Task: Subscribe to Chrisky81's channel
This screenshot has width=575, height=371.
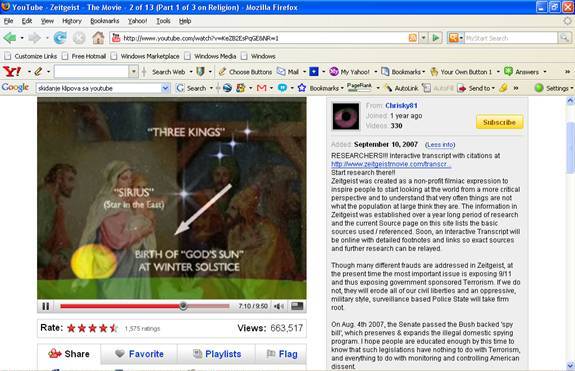Action: pos(499,122)
